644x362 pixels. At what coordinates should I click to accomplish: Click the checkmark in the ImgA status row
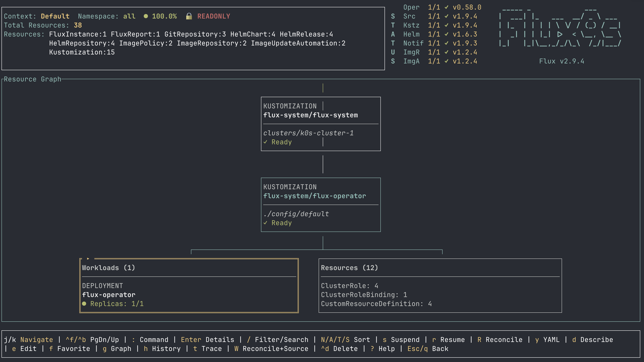[x=446, y=61]
